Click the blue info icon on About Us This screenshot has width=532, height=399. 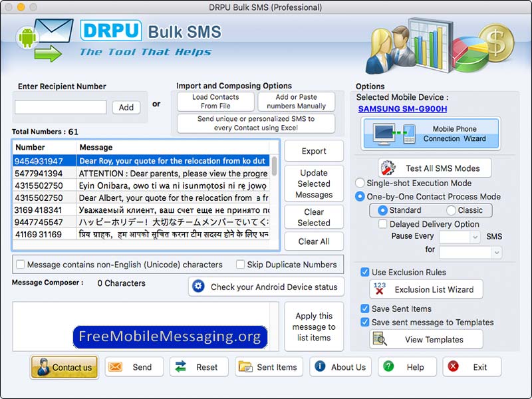coord(320,366)
